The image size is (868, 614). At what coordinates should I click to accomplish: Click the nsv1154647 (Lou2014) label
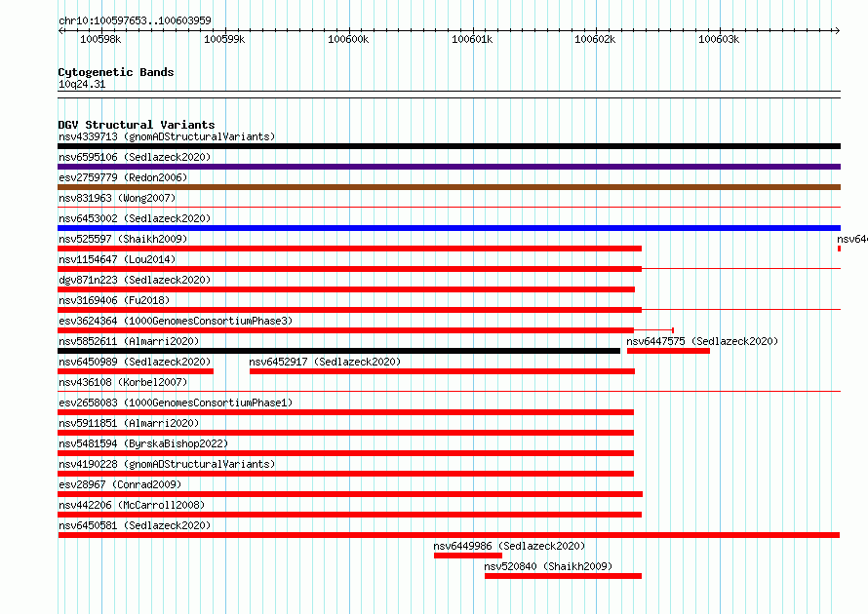(x=117, y=259)
